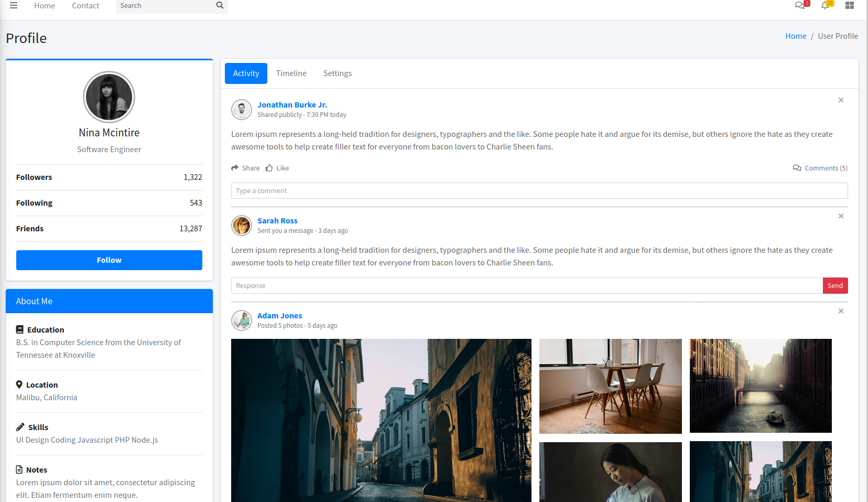Image resolution: width=868 pixels, height=502 pixels.
Task: Click the search magnifier icon
Action: pyautogui.click(x=220, y=5)
